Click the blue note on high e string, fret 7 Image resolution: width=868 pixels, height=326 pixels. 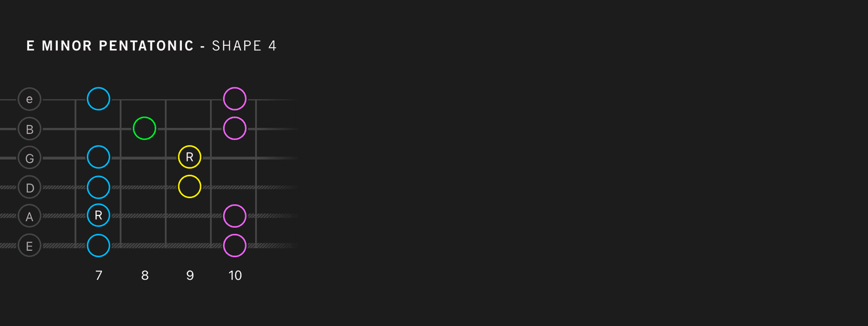pyautogui.click(x=98, y=99)
